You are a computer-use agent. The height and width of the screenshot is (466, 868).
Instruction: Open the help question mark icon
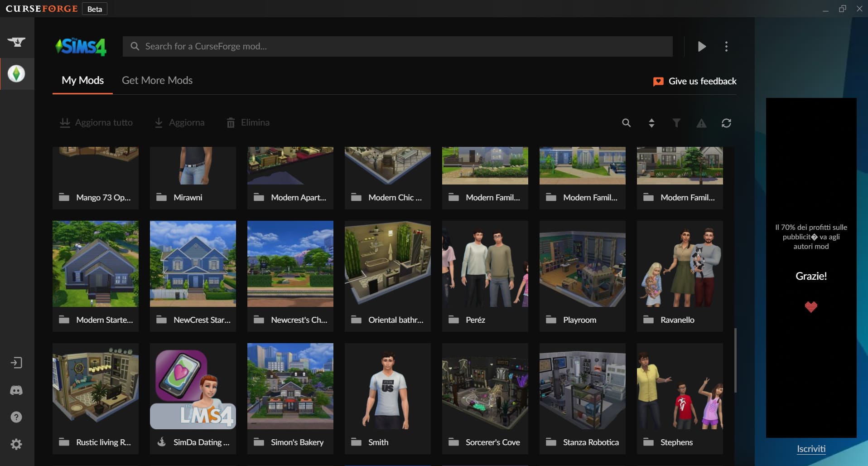click(x=16, y=417)
